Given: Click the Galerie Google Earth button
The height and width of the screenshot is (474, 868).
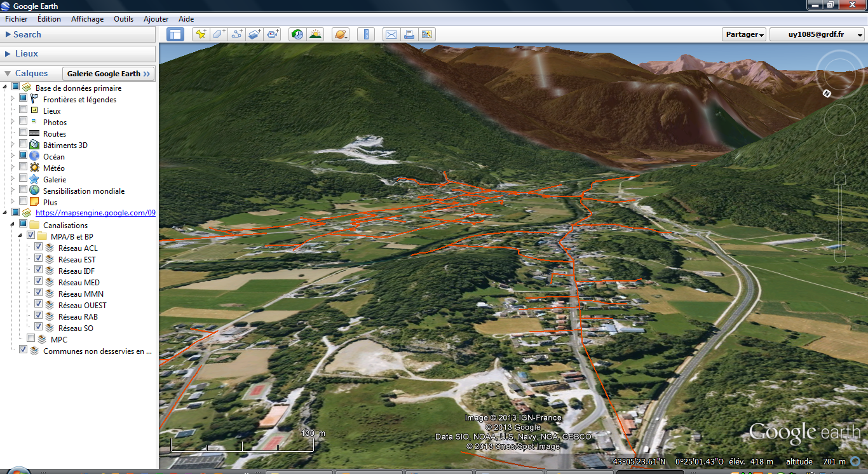Looking at the screenshot, I should point(109,74).
